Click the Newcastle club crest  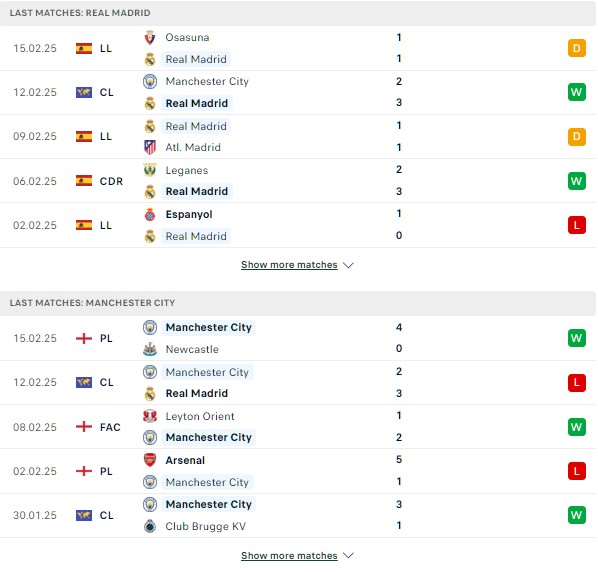(x=150, y=349)
